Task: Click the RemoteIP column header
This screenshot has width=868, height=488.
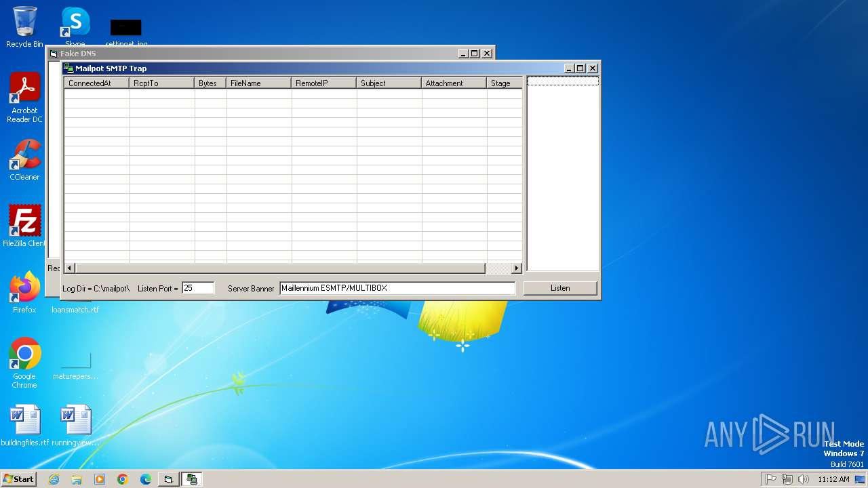Action: (x=324, y=83)
